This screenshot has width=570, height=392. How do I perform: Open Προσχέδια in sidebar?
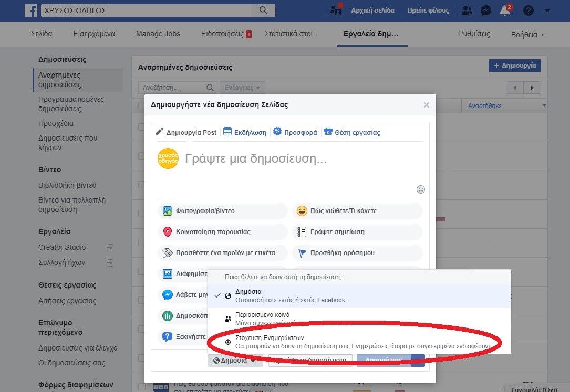tap(56, 123)
